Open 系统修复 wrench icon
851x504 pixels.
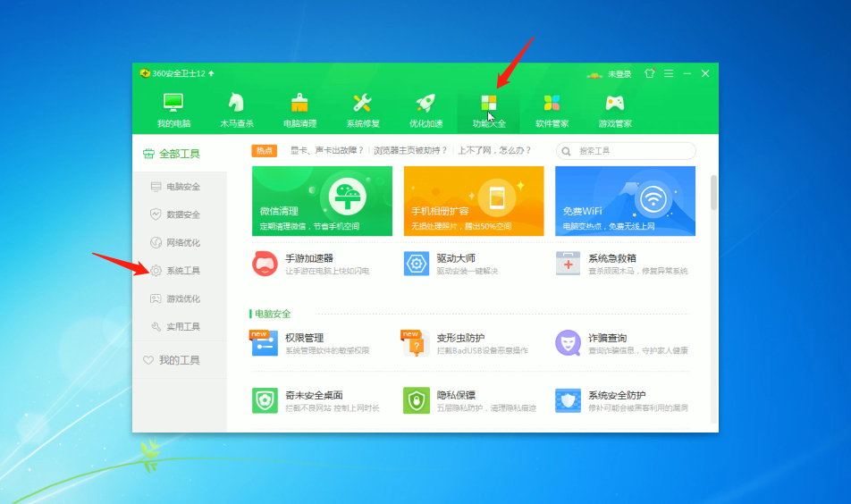[x=363, y=102]
